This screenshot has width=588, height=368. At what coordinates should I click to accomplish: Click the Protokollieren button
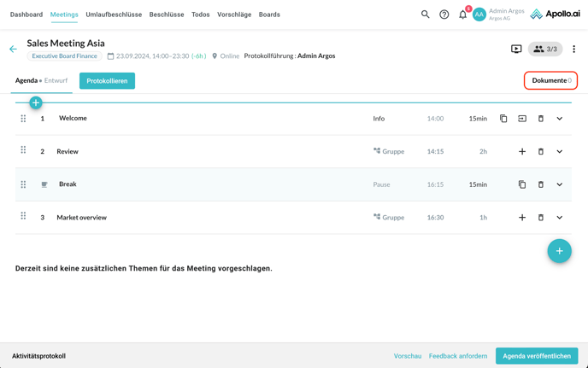point(107,81)
